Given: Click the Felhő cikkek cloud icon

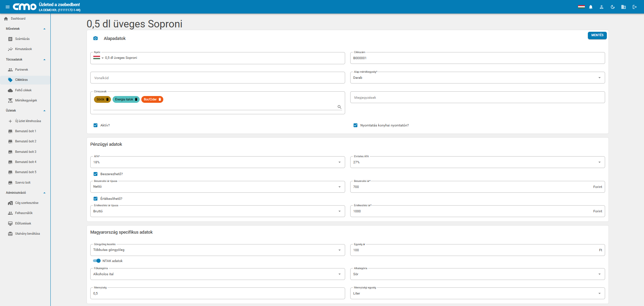Looking at the screenshot, I should (x=10, y=90).
